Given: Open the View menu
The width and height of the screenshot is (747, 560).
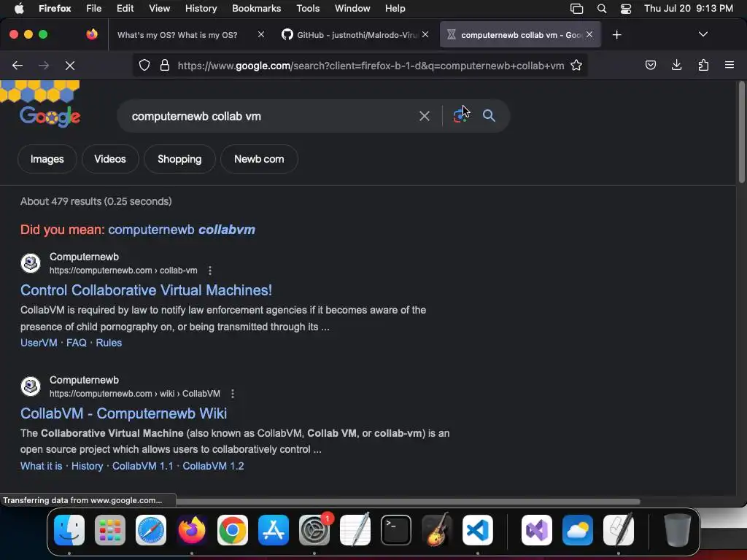Looking at the screenshot, I should pos(159,8).
